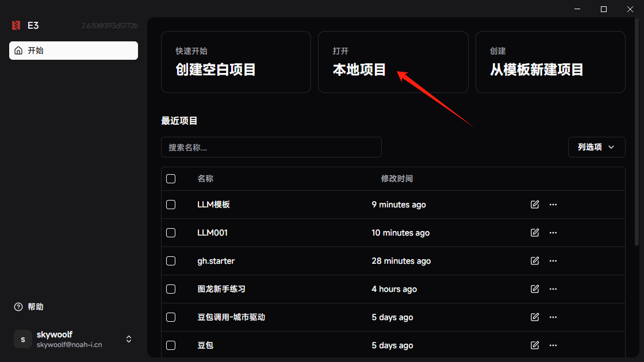This screenshot has width=644, height=362.
Task: Focus the 搜索名称 search field
Action: click(271, 147)
